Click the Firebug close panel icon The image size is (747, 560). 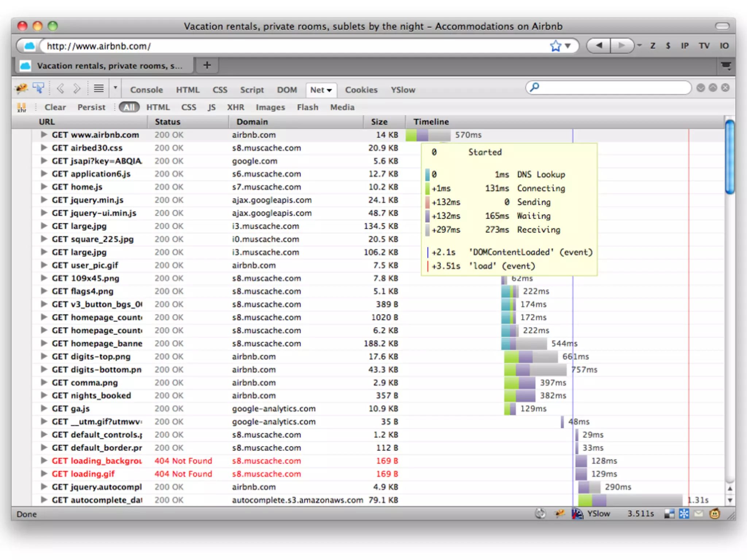pyautogui.click(x=725, y=88)
